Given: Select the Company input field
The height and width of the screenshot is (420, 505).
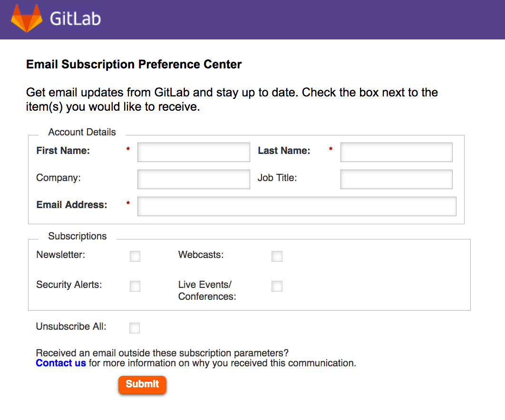Looking at the screenshot, I should coord(193,179).
